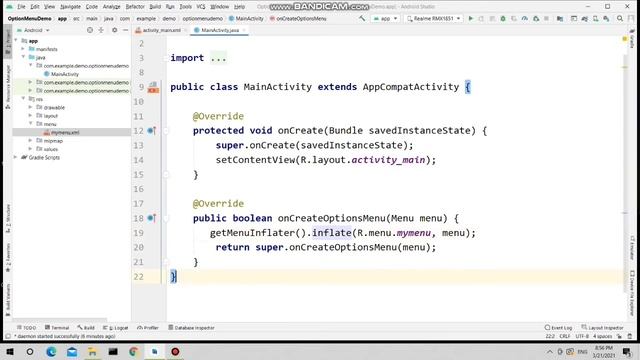Toggle the Resource Manager side panel
This screenshot has height=360, width=640.
pyautogui.click(x=8, y=87)
